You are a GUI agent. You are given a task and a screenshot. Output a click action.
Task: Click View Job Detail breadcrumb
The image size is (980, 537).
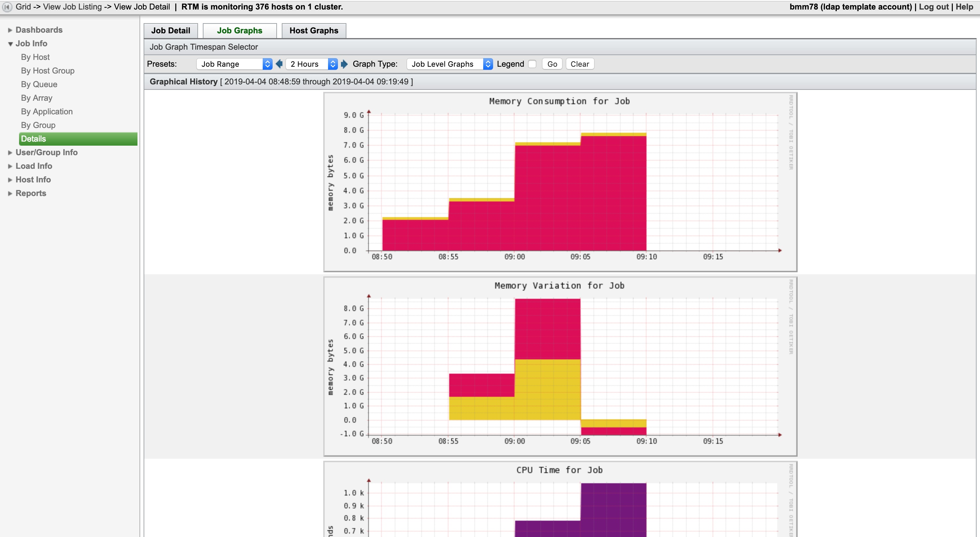click(142, 7)
